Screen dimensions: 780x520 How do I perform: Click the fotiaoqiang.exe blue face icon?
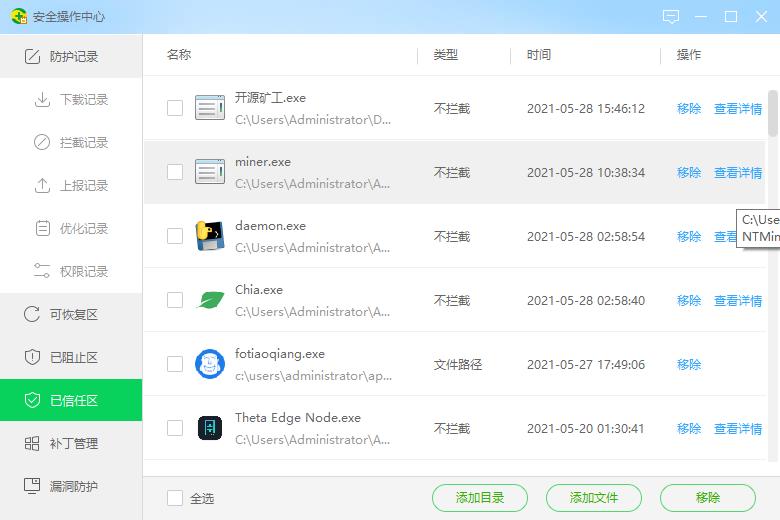[210, 364]
